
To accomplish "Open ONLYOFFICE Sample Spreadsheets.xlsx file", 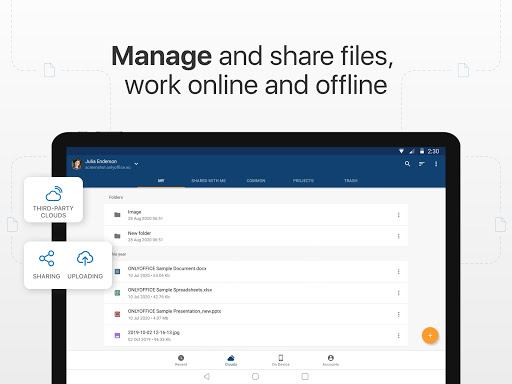I will 256,293.
